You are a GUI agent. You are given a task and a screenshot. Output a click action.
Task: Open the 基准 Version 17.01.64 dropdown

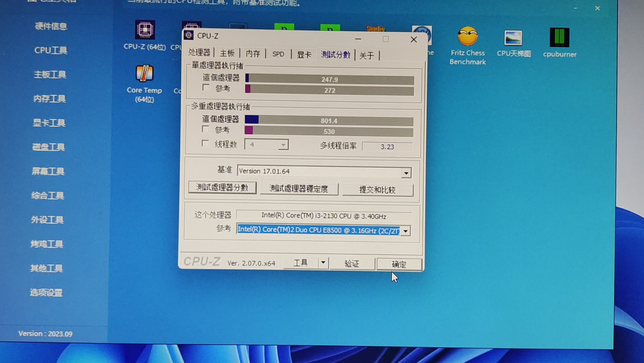(406, 173)
